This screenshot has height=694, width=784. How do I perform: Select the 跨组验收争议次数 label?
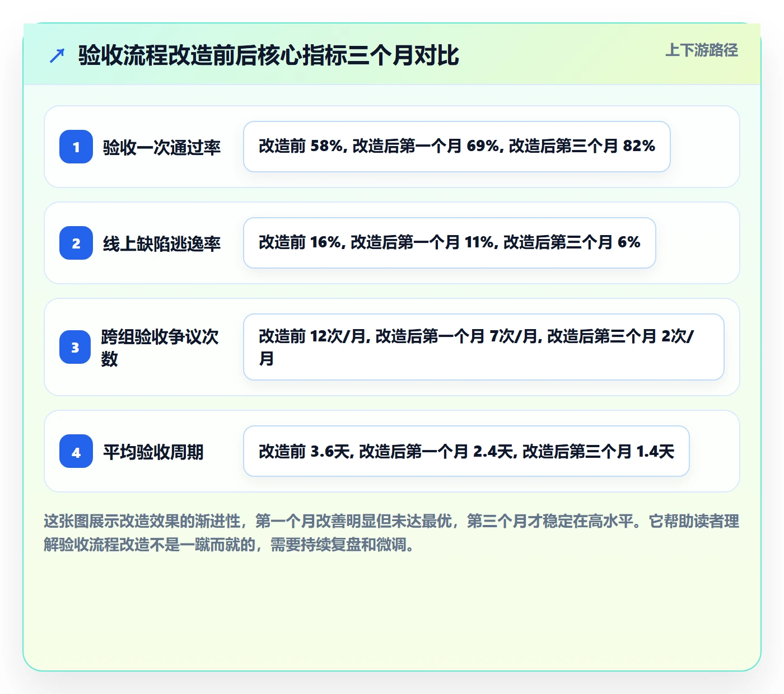tap(160, 347)
